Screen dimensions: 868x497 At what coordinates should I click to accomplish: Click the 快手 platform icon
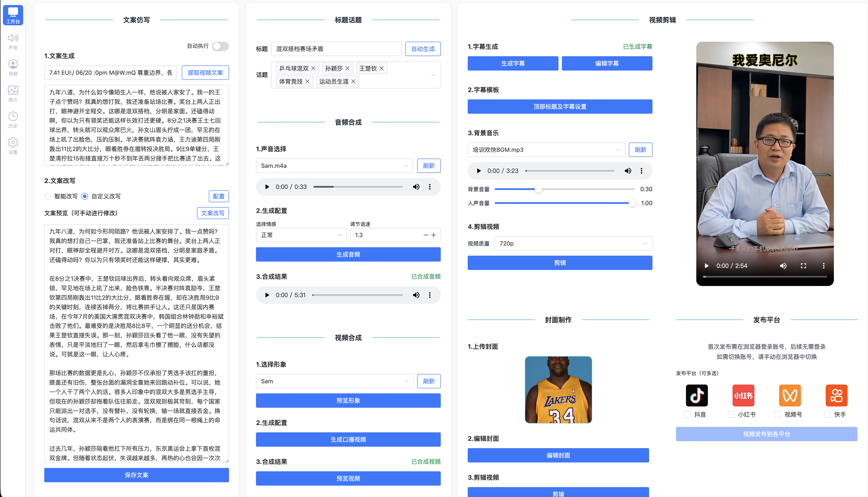pos(836,395)
